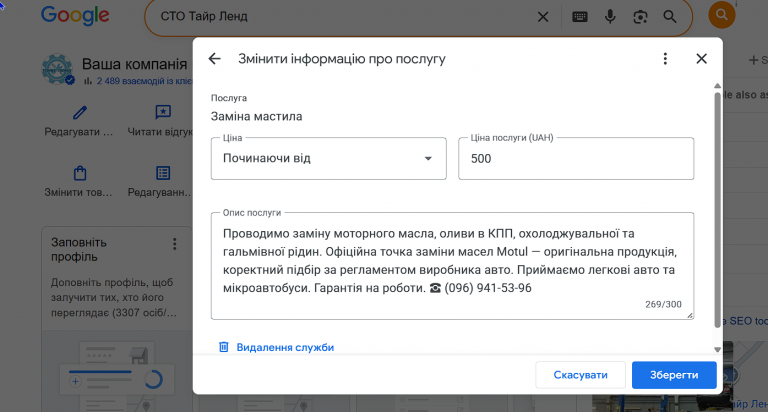Go back with the dialog's left arrow

point(215,59)
